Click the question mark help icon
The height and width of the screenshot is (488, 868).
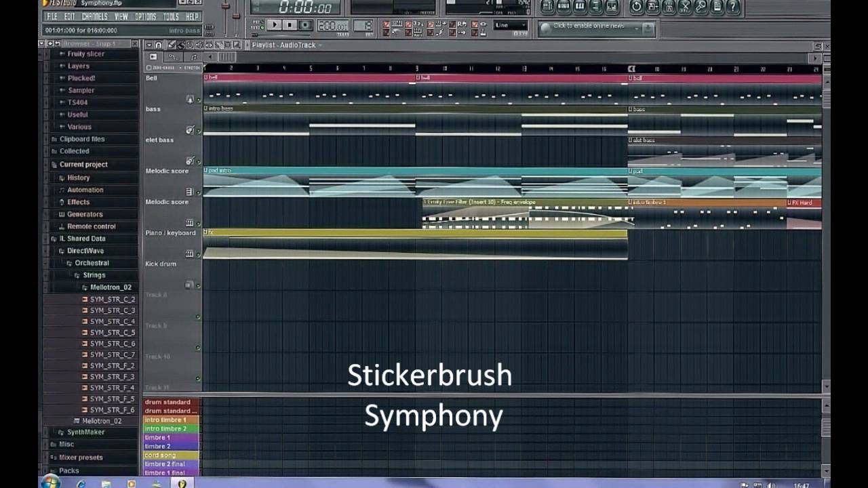click(733, 7)
